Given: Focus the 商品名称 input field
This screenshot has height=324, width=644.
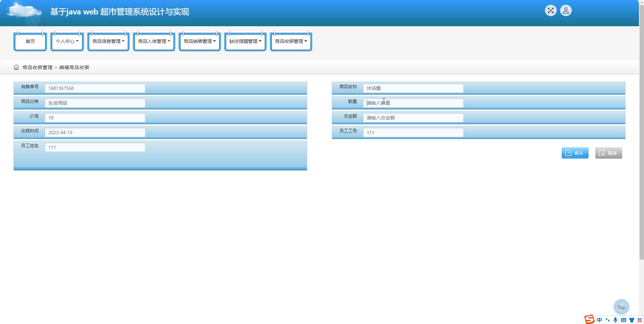Looking at the screenshot, I should coord(413,88).
